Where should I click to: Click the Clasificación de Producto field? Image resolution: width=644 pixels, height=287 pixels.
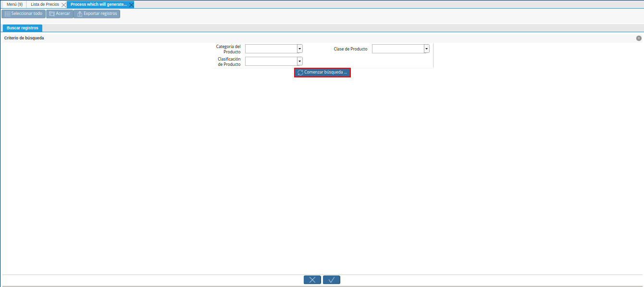(x=271, y=62)
